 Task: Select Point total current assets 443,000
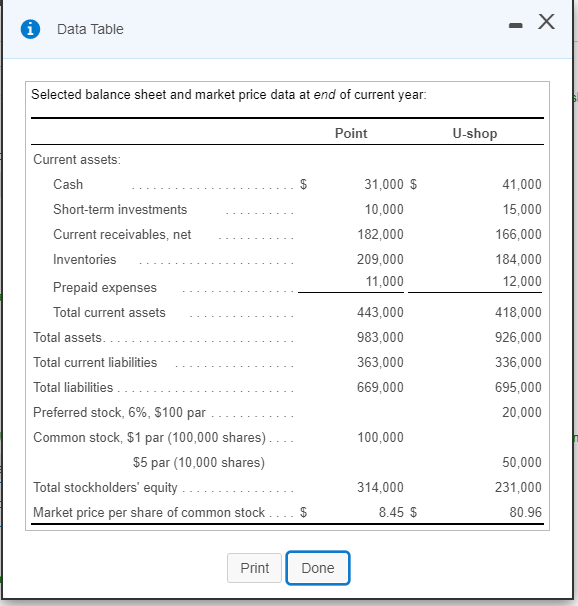(380, 312)
